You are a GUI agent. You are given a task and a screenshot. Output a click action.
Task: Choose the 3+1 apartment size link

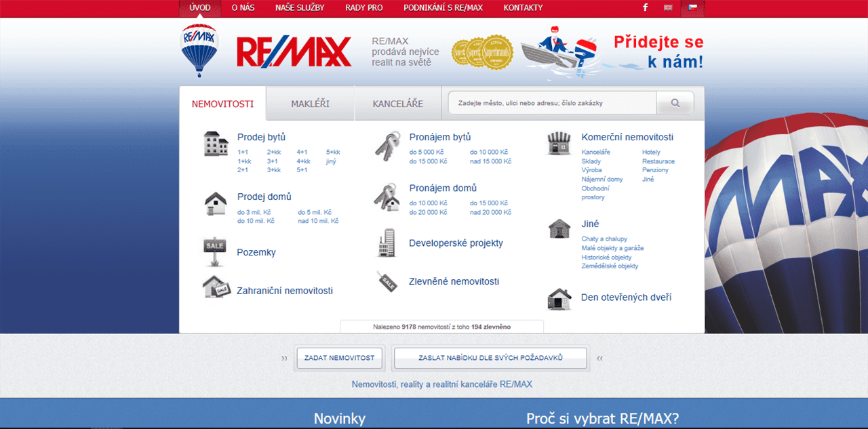pos(273,161)
